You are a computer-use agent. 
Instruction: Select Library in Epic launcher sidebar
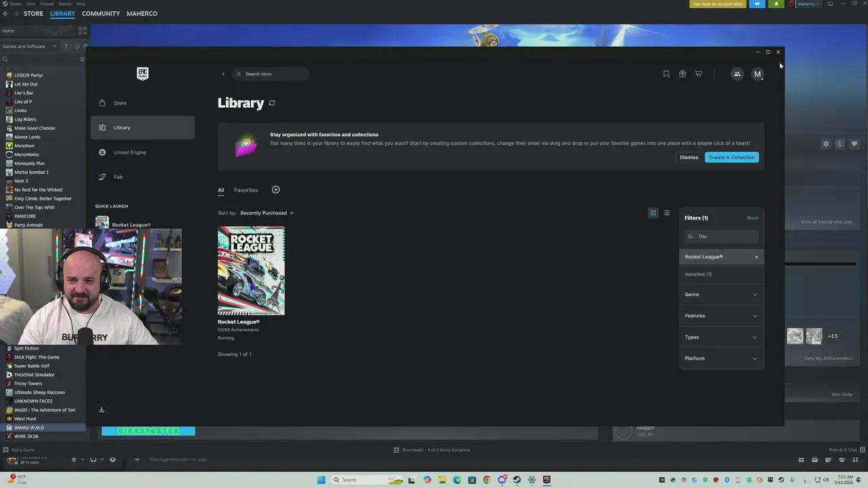tap(142, 127)
